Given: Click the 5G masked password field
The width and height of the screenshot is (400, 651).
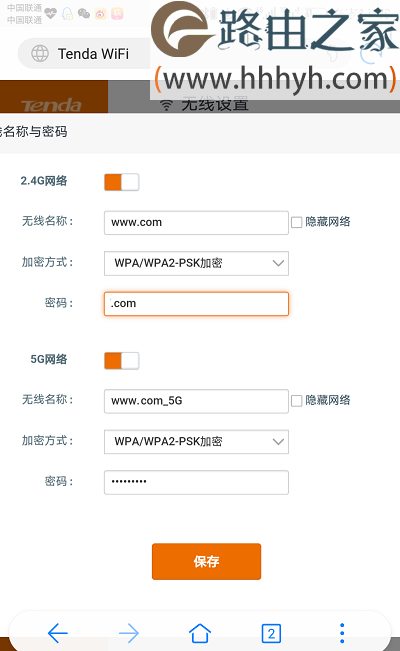Looking at the screenshot, I should click(x=196, y=482).
